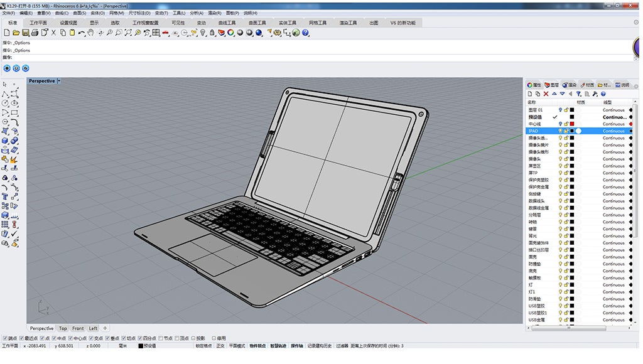Open the 文件(F) menu
The image size is (643, 364).
(9, 13)
